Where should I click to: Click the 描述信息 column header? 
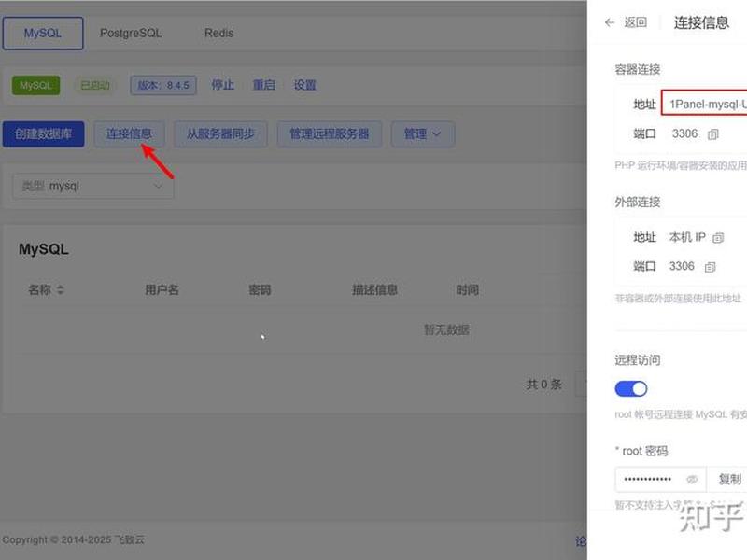point(374,289)
